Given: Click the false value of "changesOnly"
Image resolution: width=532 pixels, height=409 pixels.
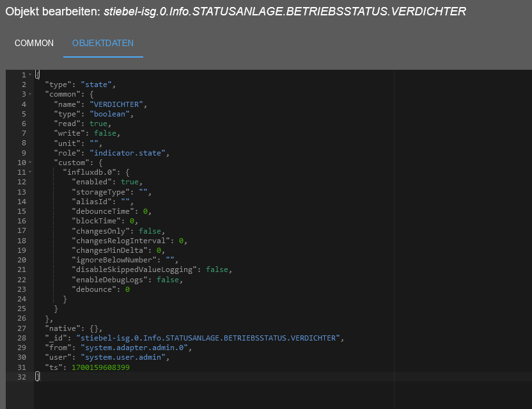Looking at the screenshot, I should 151,231.
